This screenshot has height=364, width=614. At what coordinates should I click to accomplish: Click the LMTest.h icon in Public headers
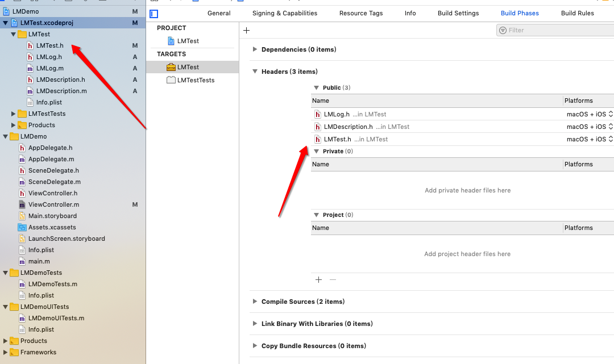318,139
